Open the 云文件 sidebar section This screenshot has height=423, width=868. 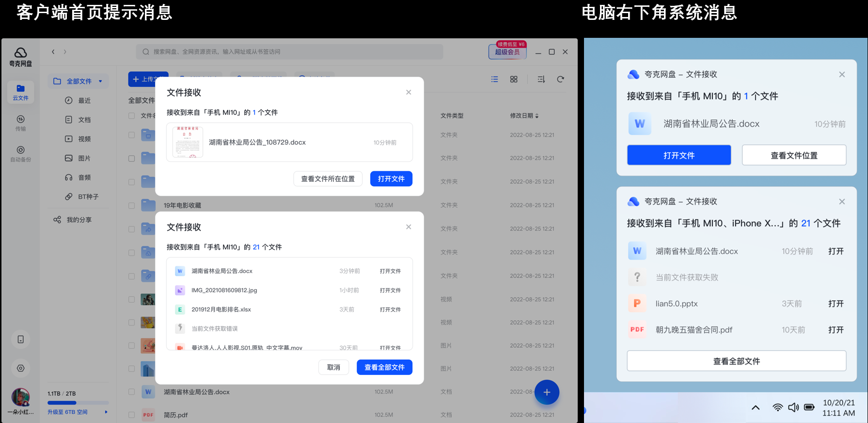point(20,92)
